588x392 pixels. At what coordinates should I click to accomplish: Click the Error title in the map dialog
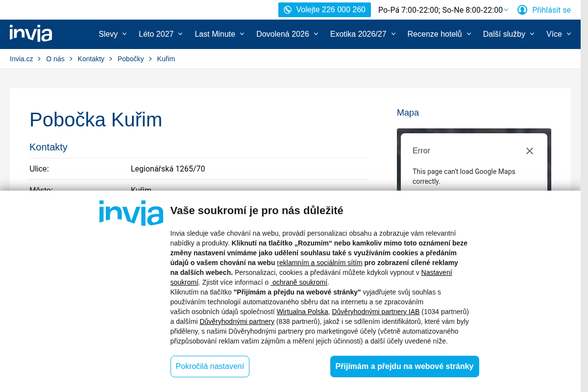click(421, 151)
